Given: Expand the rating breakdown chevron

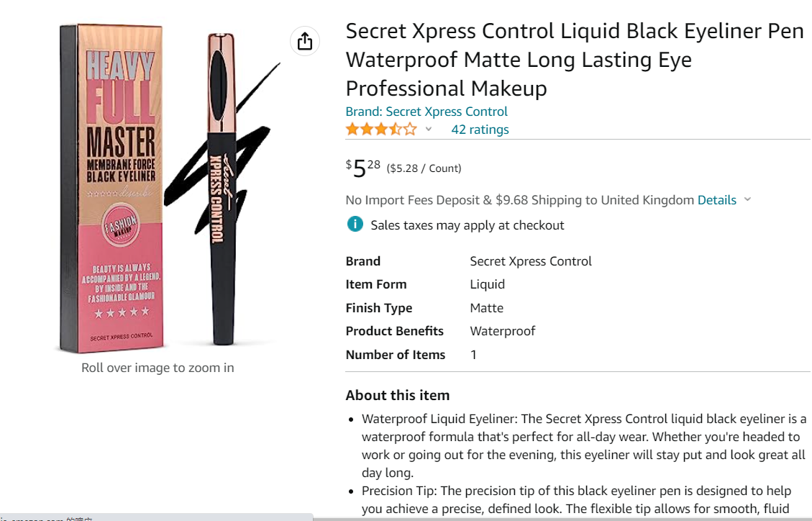Looking at the screenshot, I should coord(429,130).
